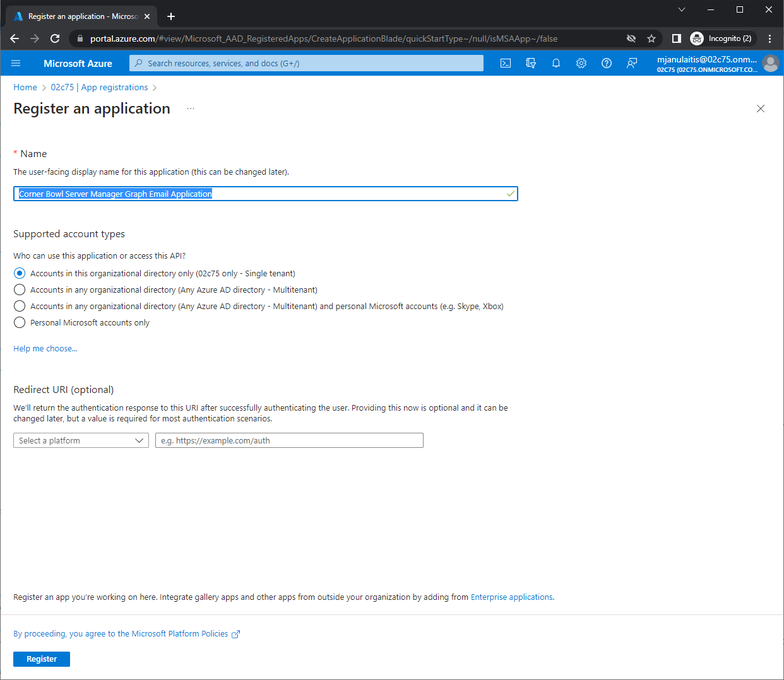Click the user account avatar
Viewport: 784px width, 680px height.
[x=770, y=63]
